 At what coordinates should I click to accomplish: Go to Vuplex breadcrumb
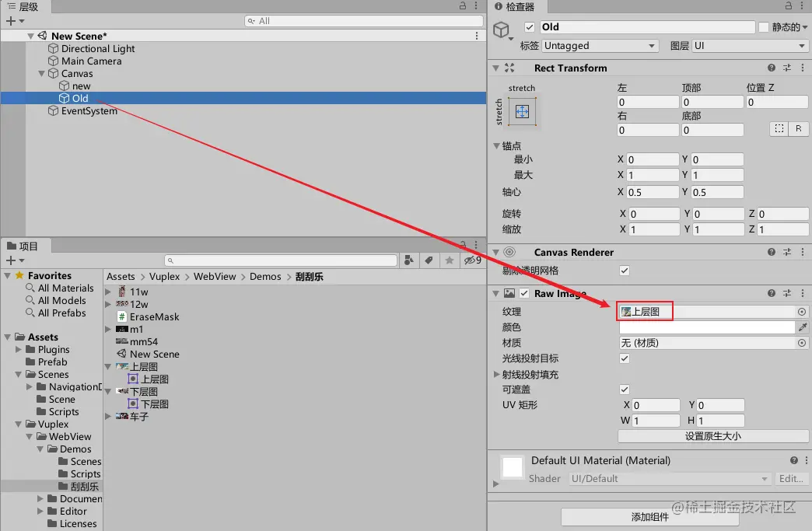(164, 276)
